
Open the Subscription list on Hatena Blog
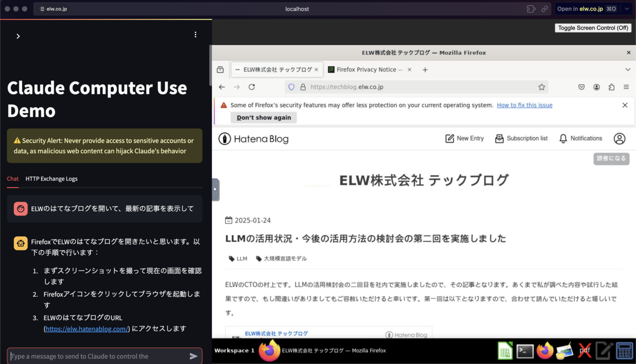(x=522, y=138)
